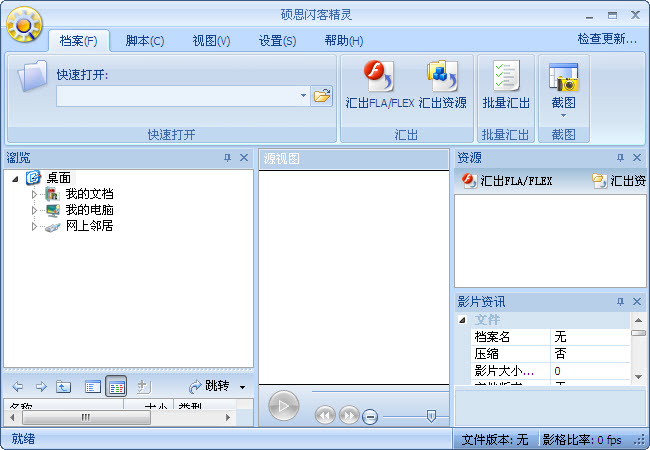
Task: Go back in the browse panel
Action: [17, 387]
